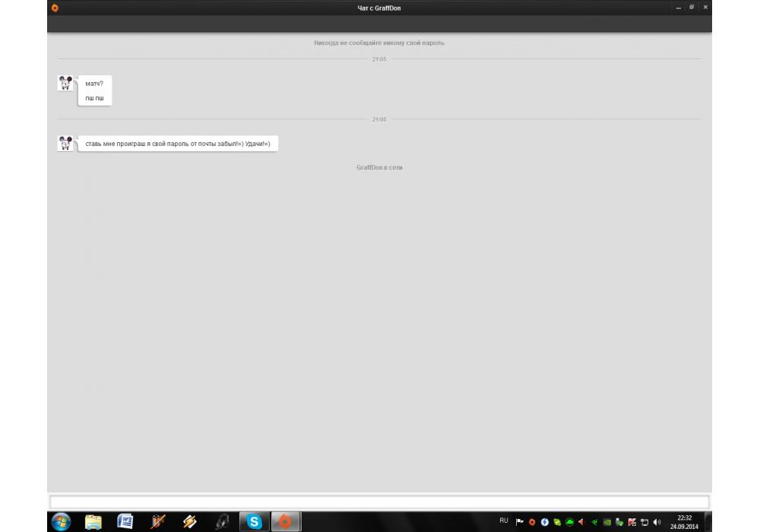Minimize the GraffDon chat window
Viewport: 760px width, 532px height.
point(679,7)
